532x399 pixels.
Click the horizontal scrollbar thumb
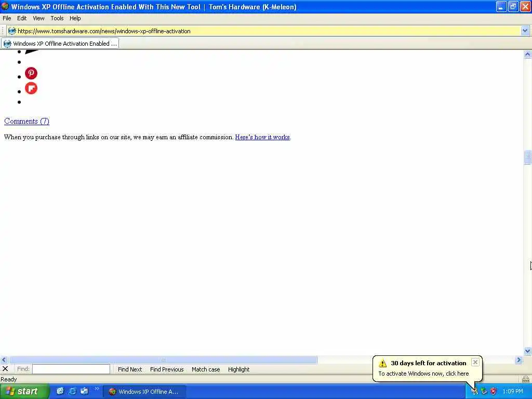(163, 360)
